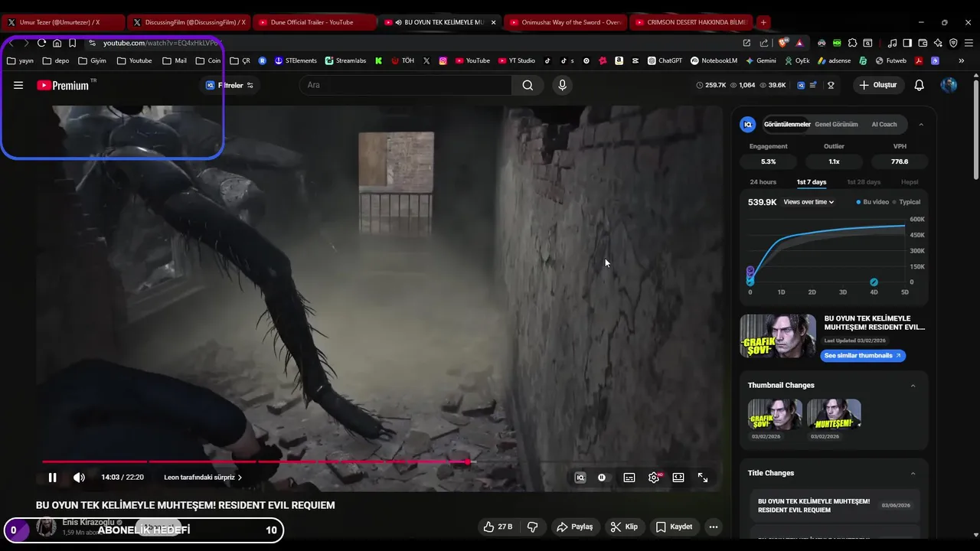980x551 pixels.
Task: Pause the video playback
Action: 52,478
